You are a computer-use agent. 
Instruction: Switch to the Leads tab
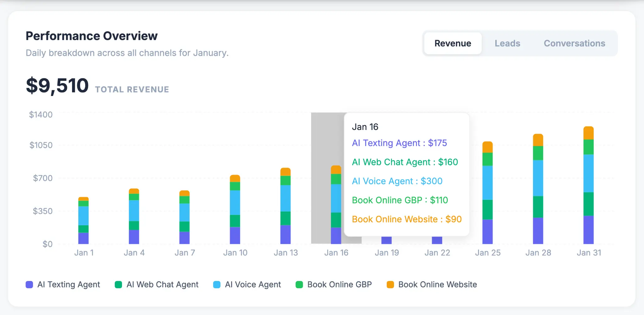[507, 43]
